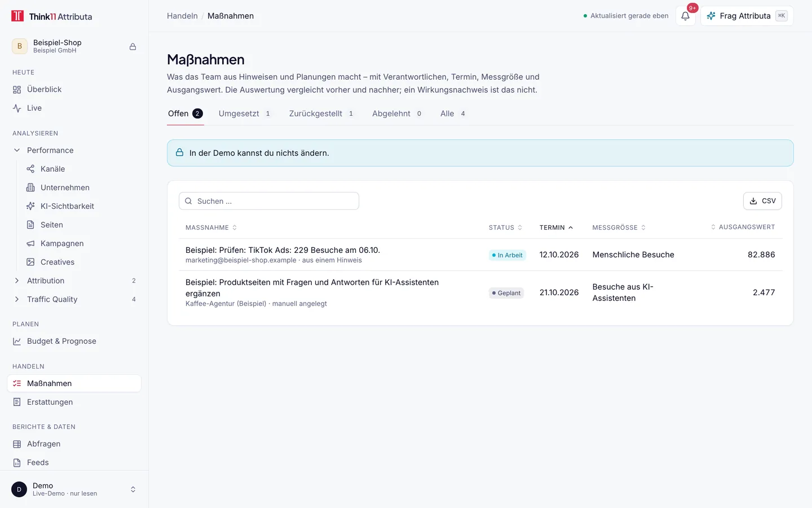Screen dimensions: 812x508
Task: Click the Aktualisiert gerade eben status
Action: pyautogui.click(x=626, y=16)
